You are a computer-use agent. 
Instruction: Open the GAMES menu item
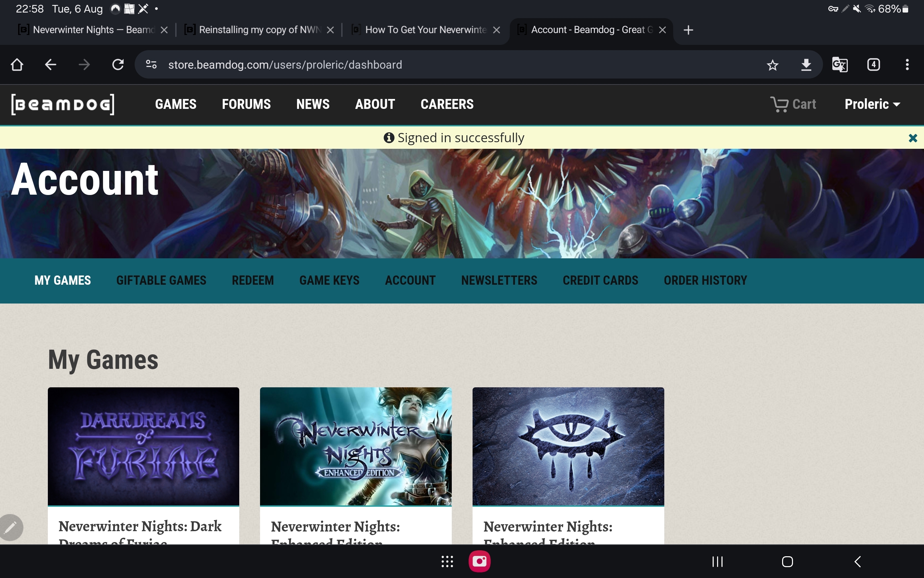pyautogui.click(x=176, y=104)
